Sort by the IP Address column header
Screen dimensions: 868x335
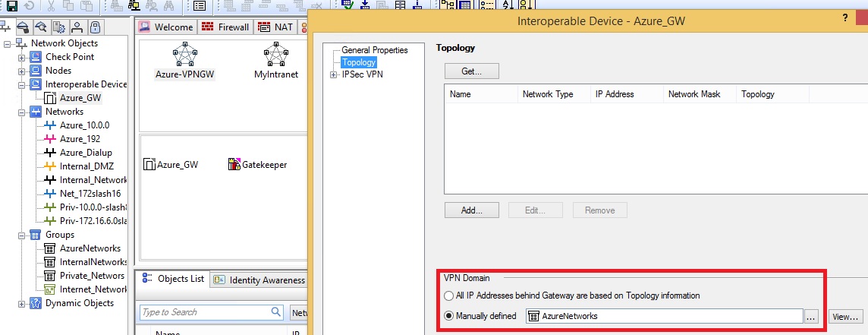tap(627, 94)
